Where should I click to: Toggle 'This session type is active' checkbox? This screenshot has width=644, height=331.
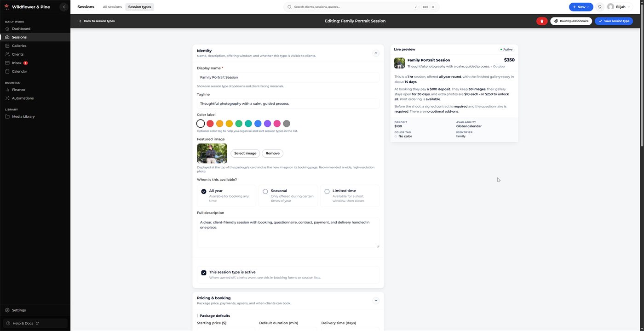point(204,273)
